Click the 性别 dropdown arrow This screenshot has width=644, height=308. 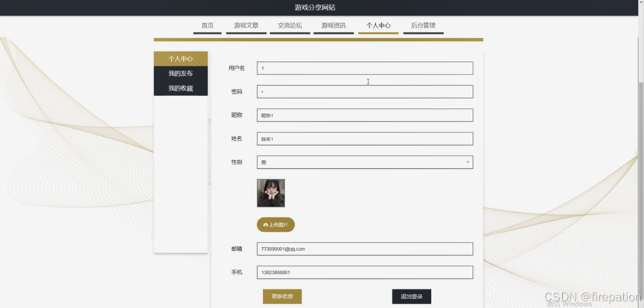[468, 162]
